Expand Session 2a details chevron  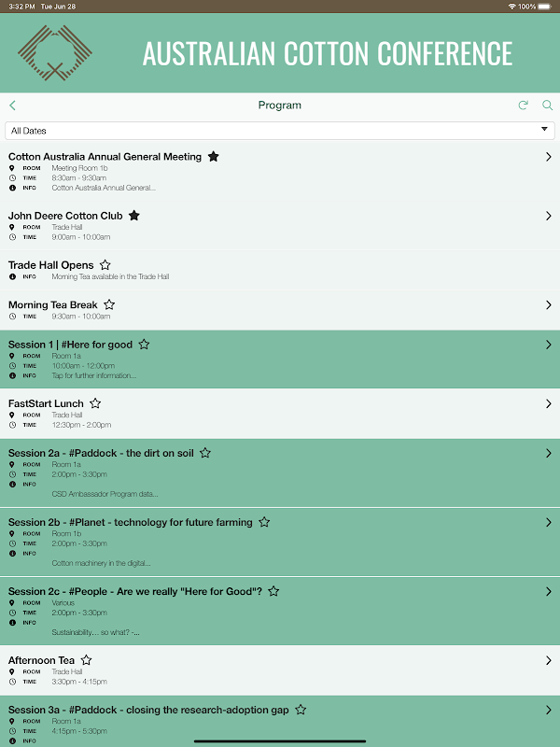pyautogui.click(x=548, y=454)
